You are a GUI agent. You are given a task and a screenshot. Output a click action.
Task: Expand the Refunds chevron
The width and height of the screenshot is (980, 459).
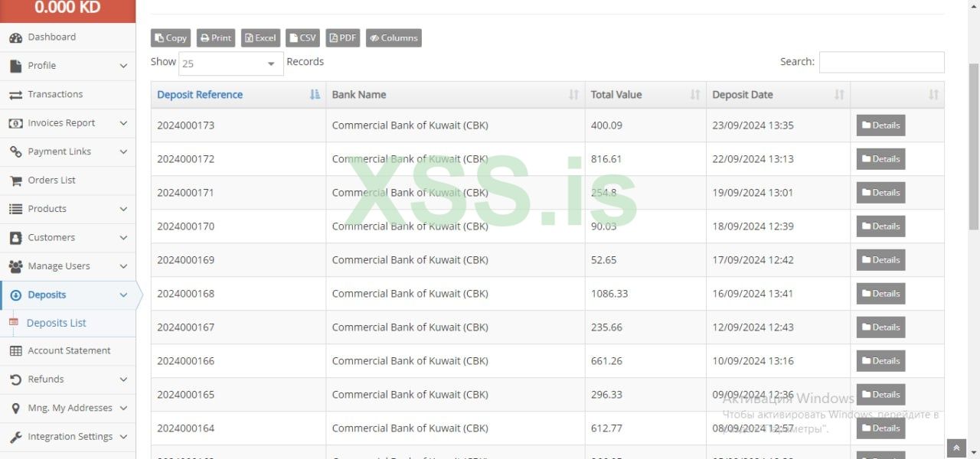point(123,379)
